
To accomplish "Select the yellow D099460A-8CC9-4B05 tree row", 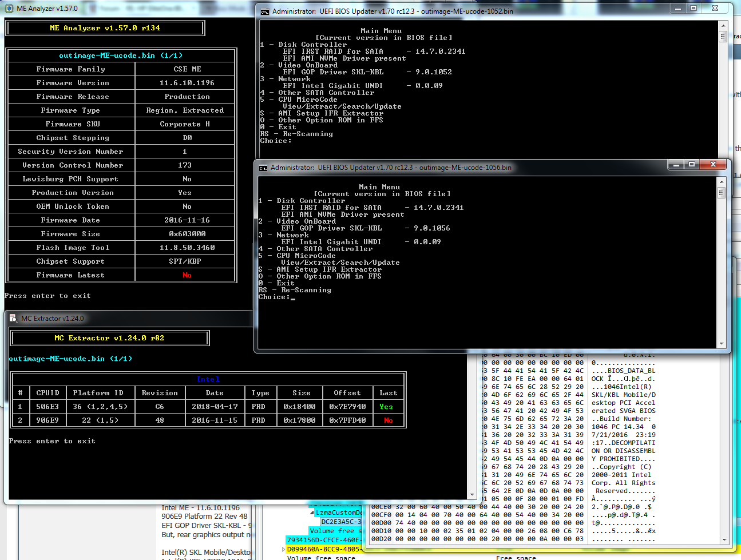I will 324,549.
